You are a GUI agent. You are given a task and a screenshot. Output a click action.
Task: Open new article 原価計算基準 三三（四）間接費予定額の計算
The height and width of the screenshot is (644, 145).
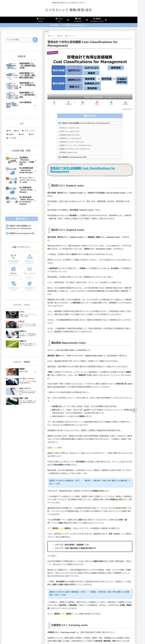(x=22, y=66)
